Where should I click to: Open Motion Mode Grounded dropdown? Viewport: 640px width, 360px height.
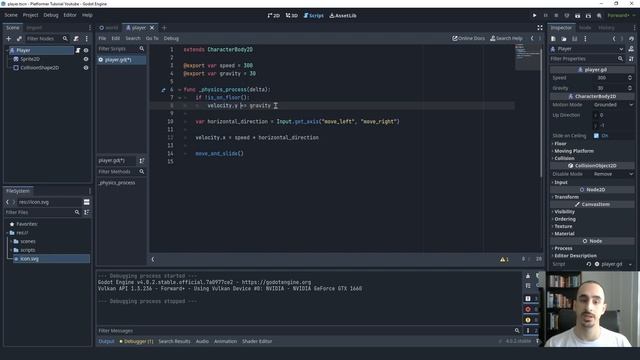(613, 105)
